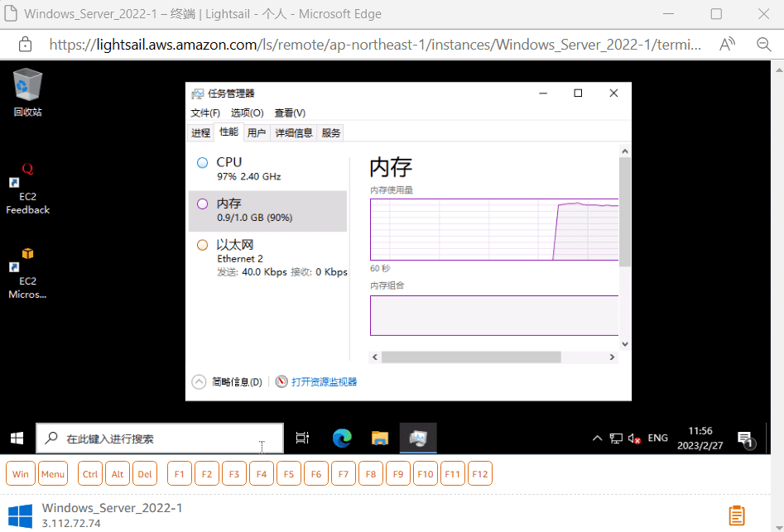Open the Lightsail clipboard panel
The image size is (784, 532).
[737, 515]
